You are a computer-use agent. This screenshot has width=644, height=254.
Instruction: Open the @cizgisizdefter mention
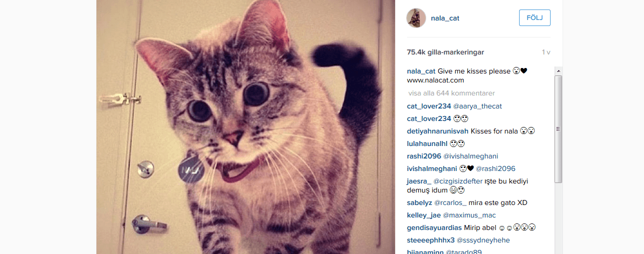click(458, 181)
